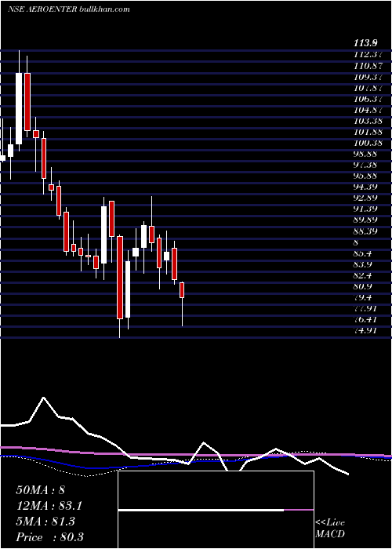Viewport: 392px width, 549px height.
Task: Click the 83.9 price axis label
Action: coord(363,264)
